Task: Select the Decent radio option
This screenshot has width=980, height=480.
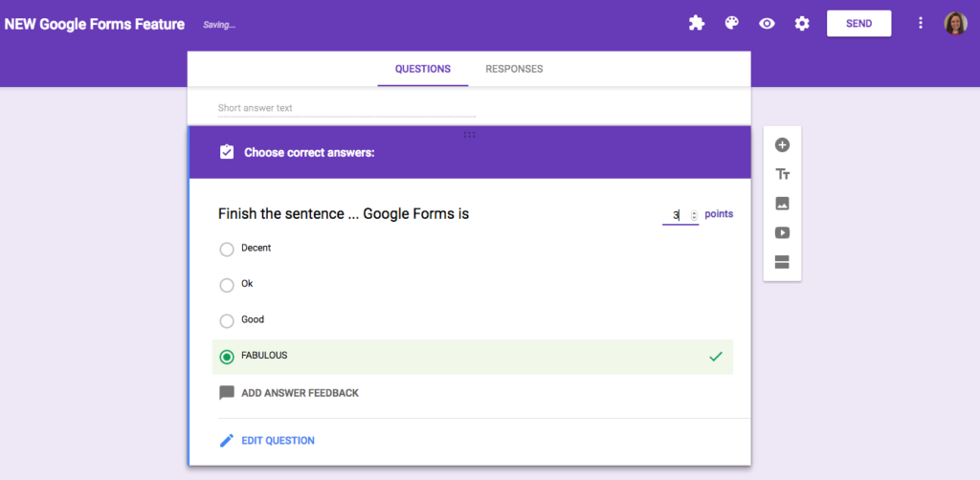Action: point(227,250)
